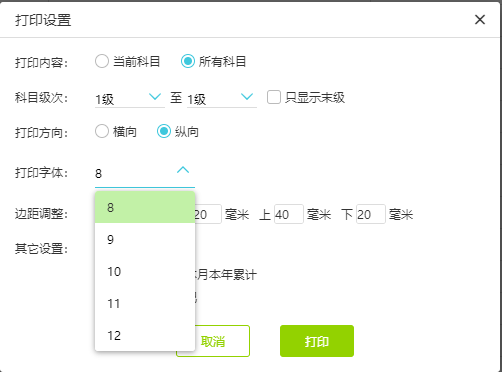502x372 pixels.
Task: Pick font size 12 in the list
Action: pyautogui.click(x=145, y=335)
